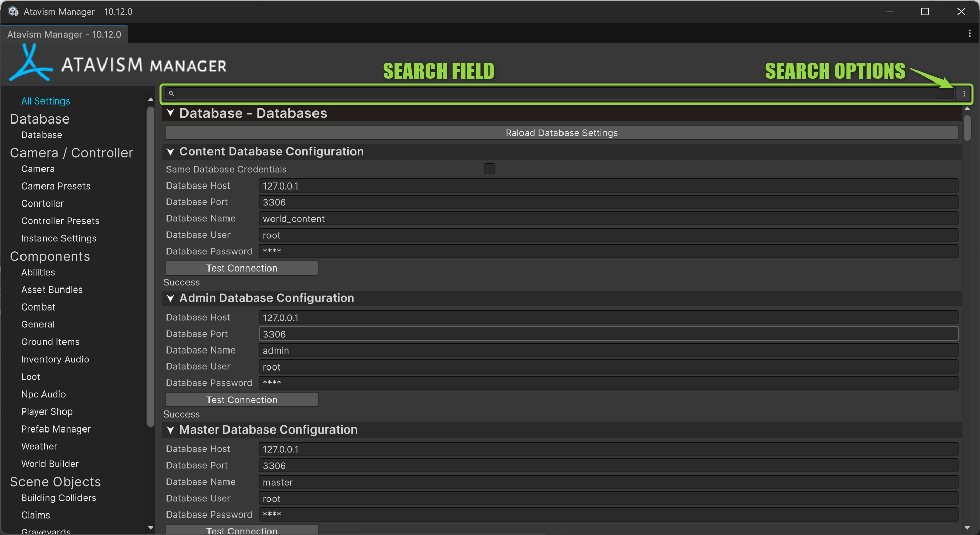
Task: Open Camera Presets in sidebar
Action: pos(56,186)
